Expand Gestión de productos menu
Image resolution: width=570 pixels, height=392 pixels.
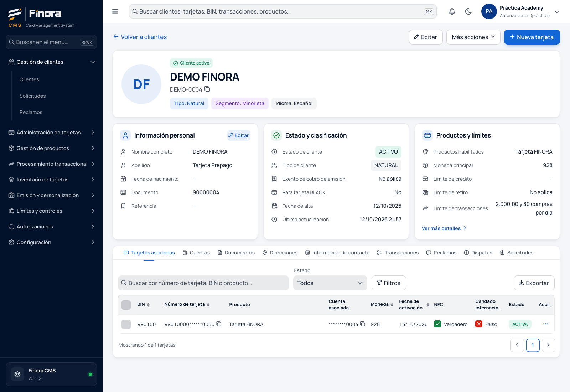pyautogui.click(x=51, y=148)
